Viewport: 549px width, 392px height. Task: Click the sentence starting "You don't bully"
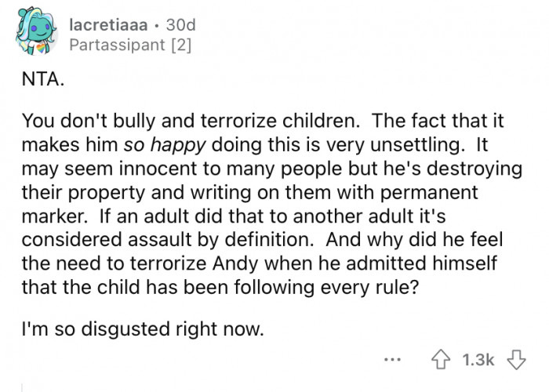[196, 124]
